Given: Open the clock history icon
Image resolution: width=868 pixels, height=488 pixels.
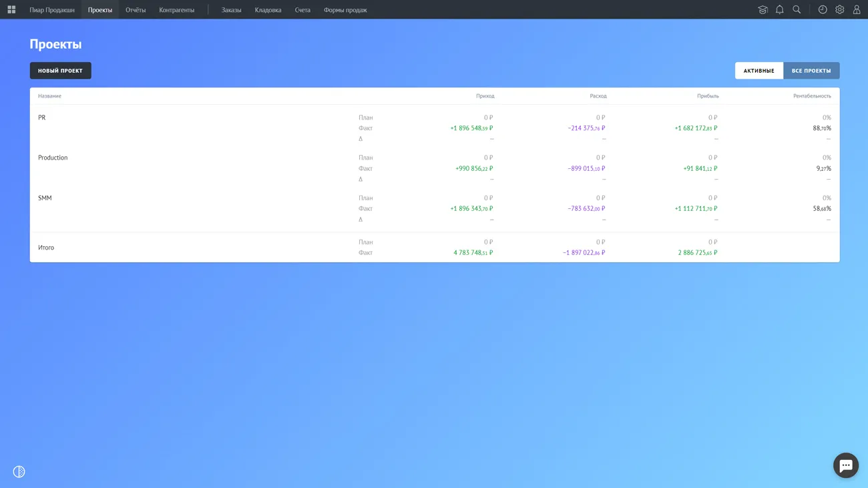Looking at the screenshot, I should pyautogui.click(x=823, y=9).
